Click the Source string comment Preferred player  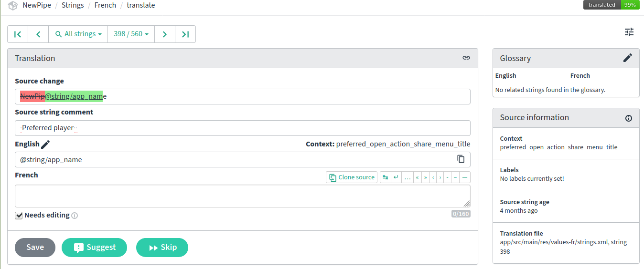tap(243, 128)
